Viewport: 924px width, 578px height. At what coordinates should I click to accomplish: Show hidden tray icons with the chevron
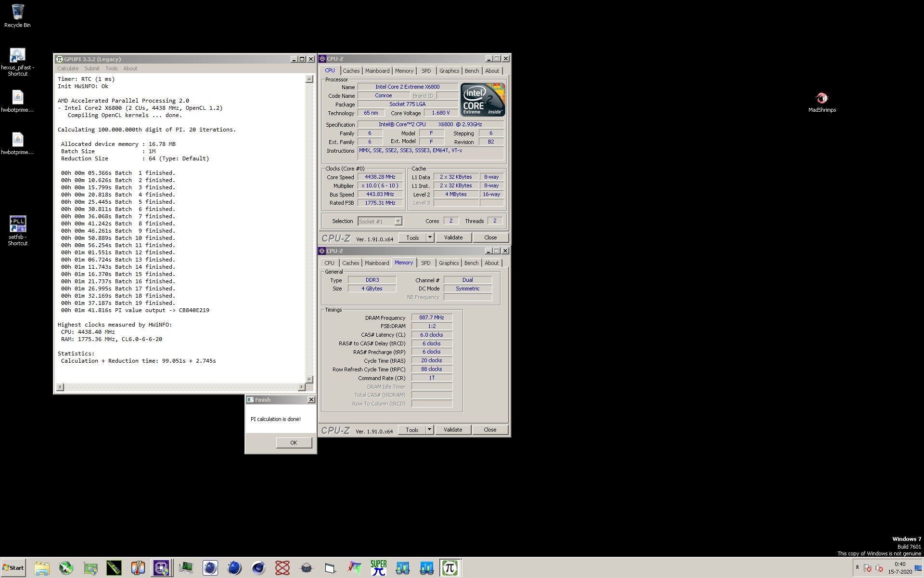[857, 567]
